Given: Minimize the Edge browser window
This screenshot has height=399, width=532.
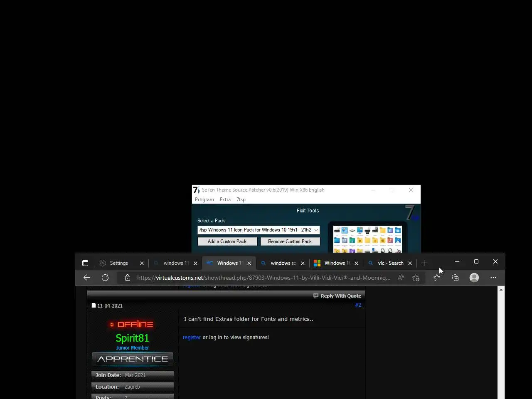Looking at the screenshot, I should [x=457, y=261].
